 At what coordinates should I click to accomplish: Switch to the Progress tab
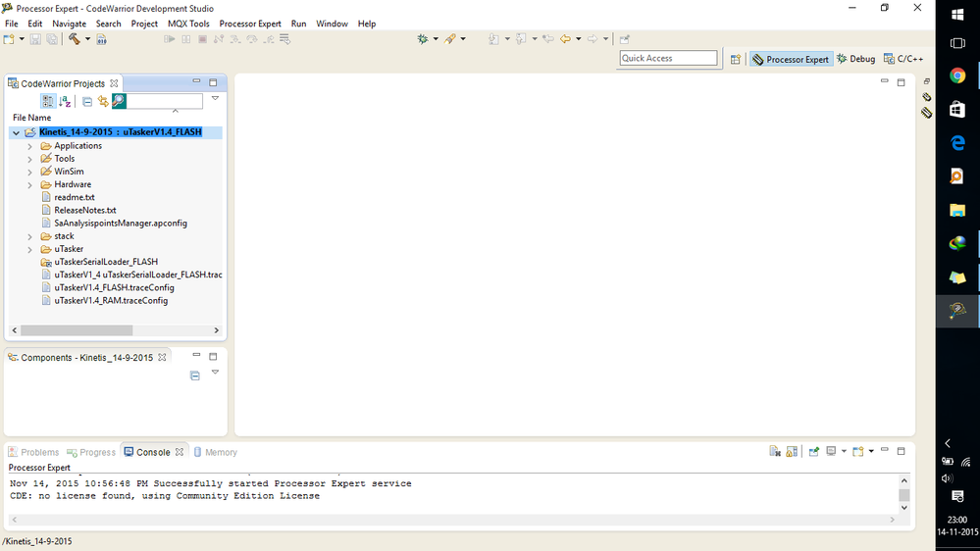[x=91, y=452]
